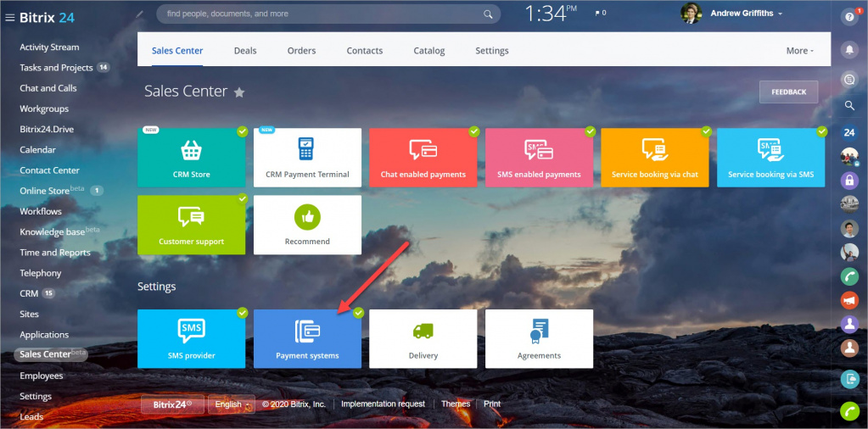Screen dimensions: 868x429
Task: Open Employees in sidebar
Action: 42,376
